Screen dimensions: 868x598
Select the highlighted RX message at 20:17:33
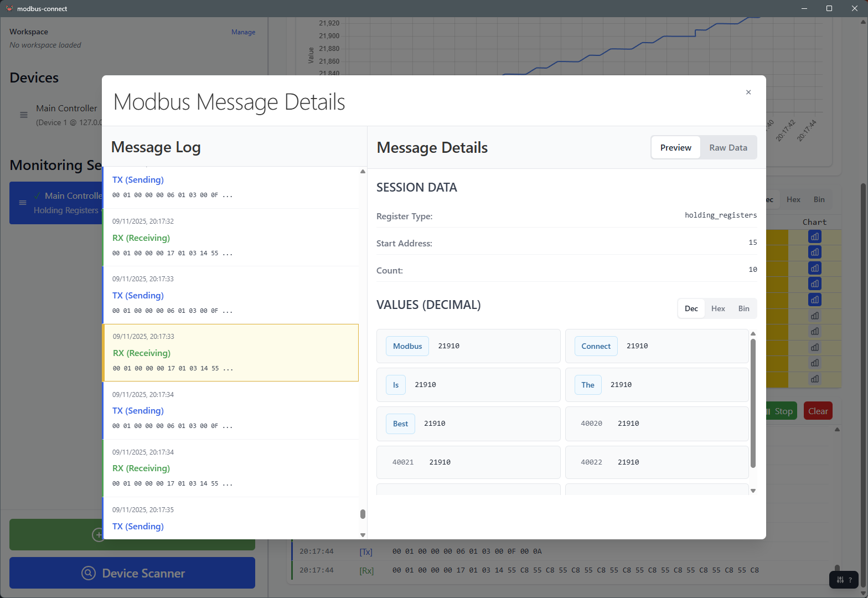coord(231,353)
